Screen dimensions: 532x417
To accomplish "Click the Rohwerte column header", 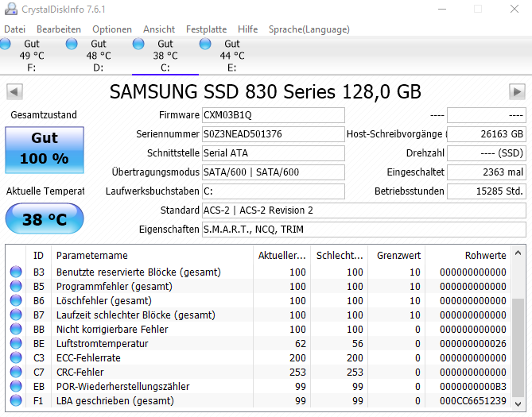I will pyautogui.click(x=468, y=255).
